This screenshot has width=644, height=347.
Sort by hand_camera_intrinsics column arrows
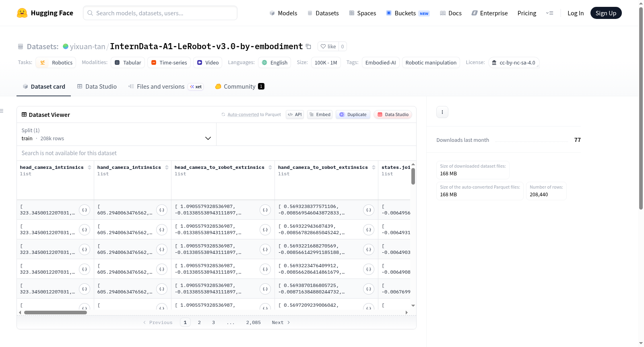167,167
